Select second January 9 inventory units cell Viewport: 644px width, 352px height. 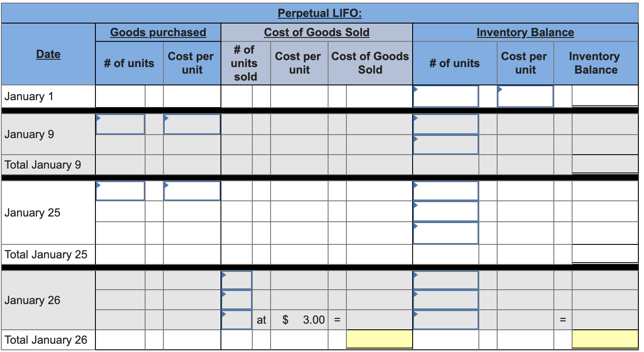[445, 145]
